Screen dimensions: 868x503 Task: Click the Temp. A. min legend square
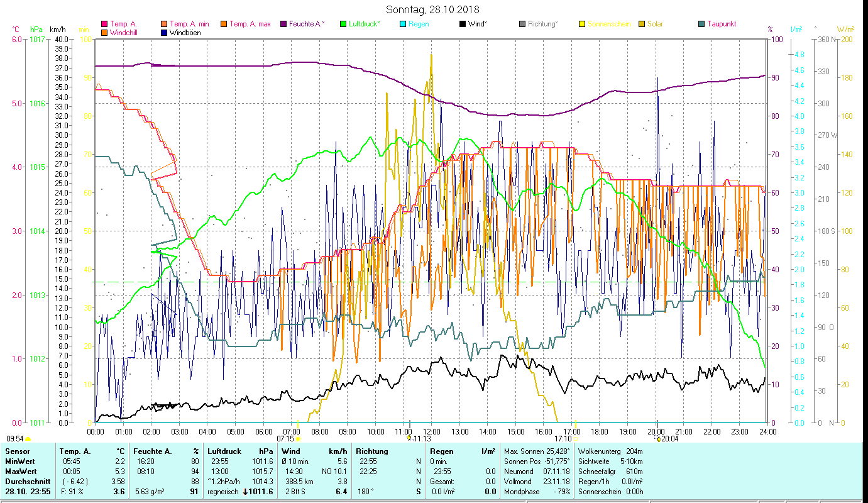[165, 25]
